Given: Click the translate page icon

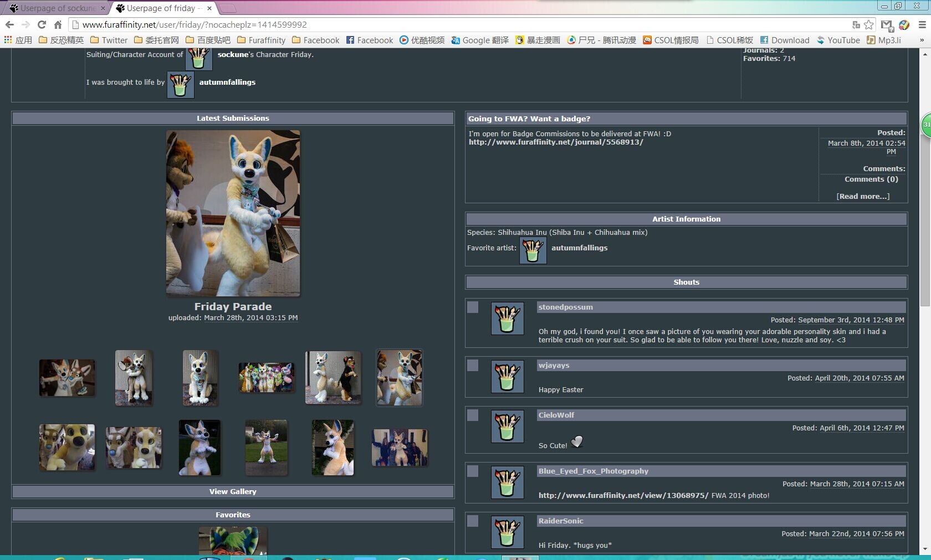Looking at the screenshot, I should click(x=856, y=24).
